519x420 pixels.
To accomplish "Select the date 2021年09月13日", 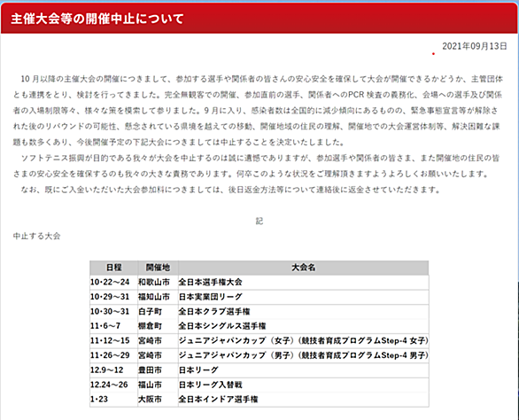I will coord(475,46).
